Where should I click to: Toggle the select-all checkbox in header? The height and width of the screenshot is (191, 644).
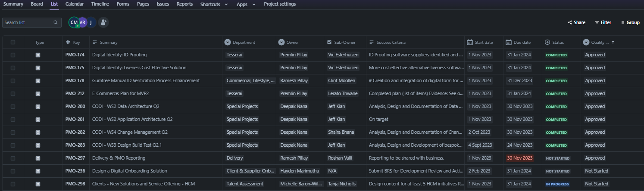[13, 42]
